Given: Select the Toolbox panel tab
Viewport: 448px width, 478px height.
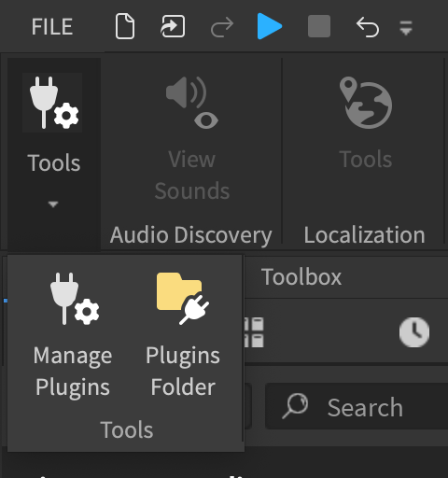Looking at the screenshot, I should (301, 276).
